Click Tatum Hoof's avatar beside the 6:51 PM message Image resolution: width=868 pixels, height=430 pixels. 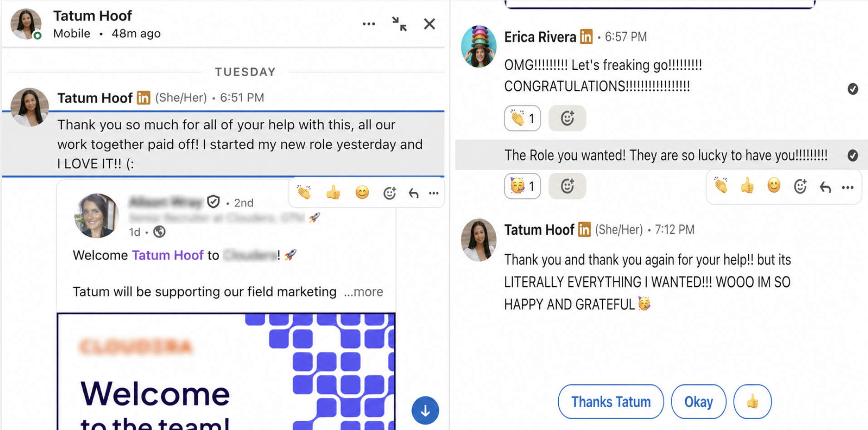coord(29,107)
